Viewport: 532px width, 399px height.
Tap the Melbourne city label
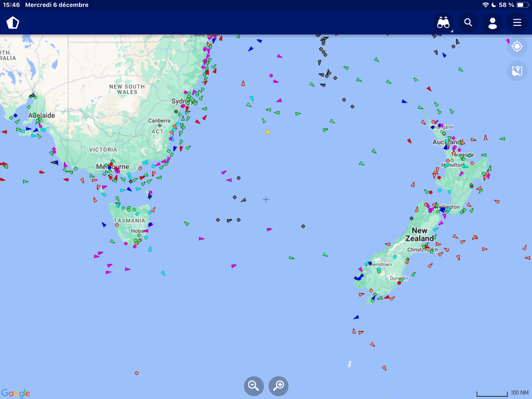pos(112,167)
